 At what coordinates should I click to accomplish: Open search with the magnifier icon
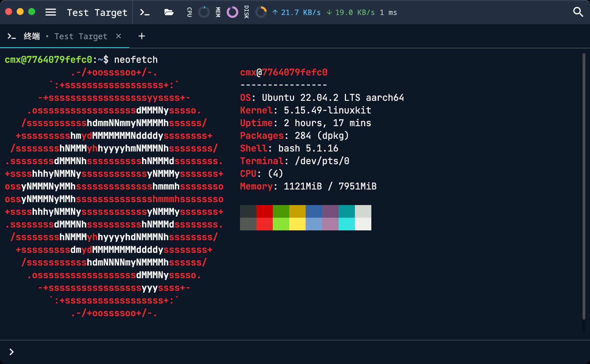578,12
